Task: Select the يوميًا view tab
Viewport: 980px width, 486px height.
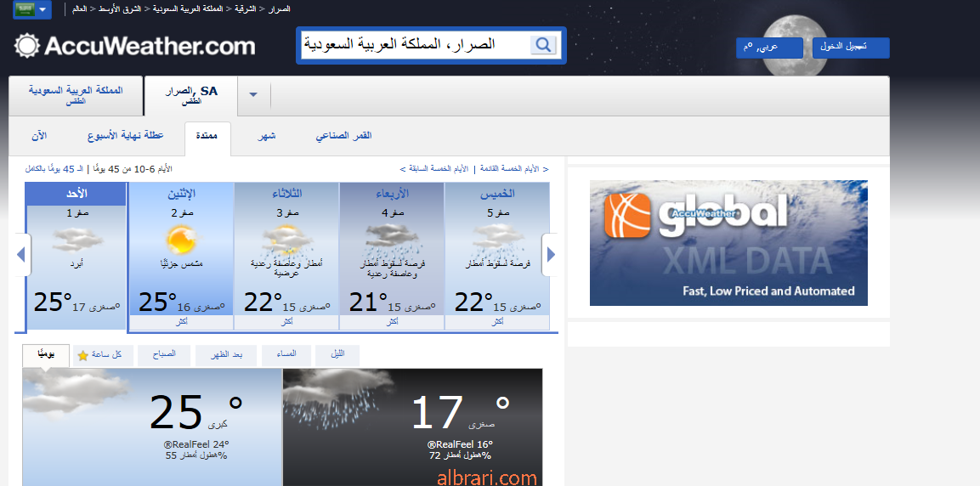Action: coord(46,355)
